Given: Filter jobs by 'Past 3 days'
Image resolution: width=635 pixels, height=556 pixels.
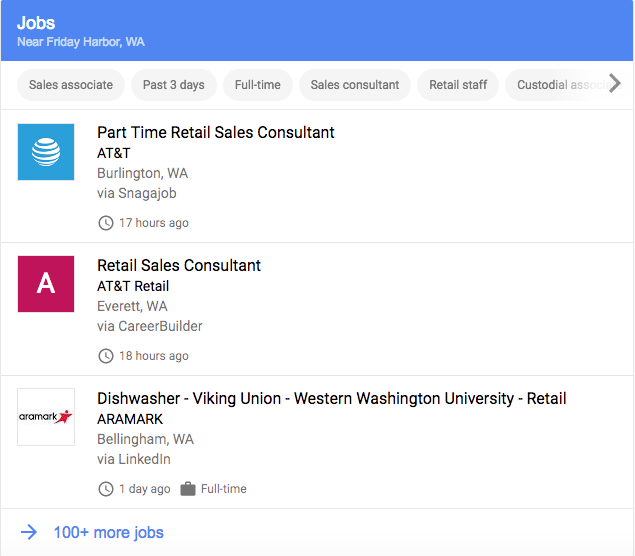Looking at the screenshot, I should click(174, 85).
